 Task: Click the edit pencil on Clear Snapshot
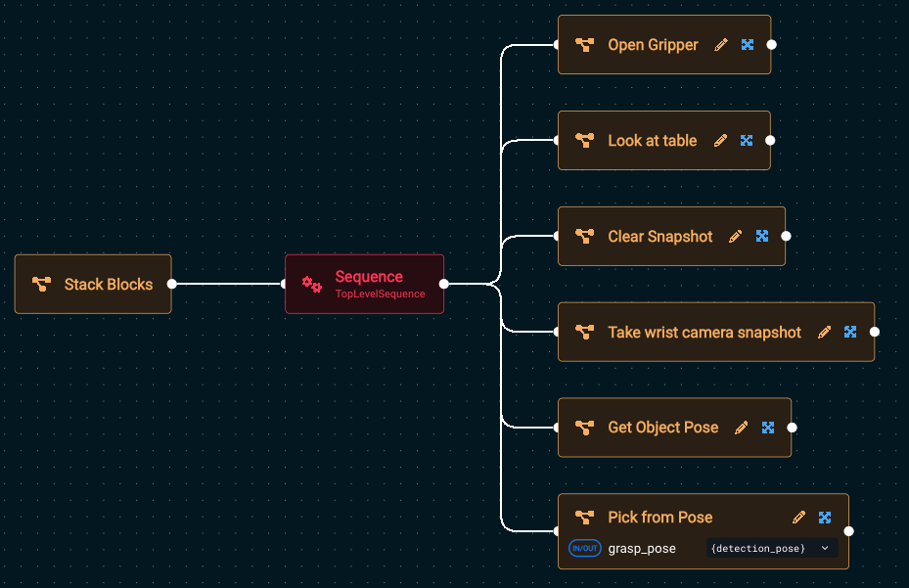[735, 236]
